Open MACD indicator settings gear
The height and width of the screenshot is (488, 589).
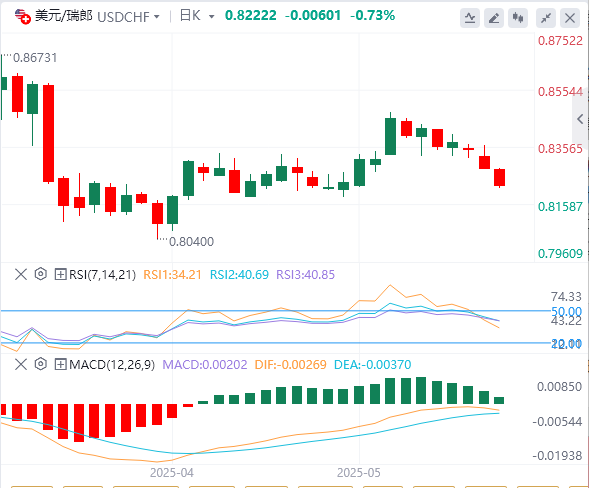point(41,364)
